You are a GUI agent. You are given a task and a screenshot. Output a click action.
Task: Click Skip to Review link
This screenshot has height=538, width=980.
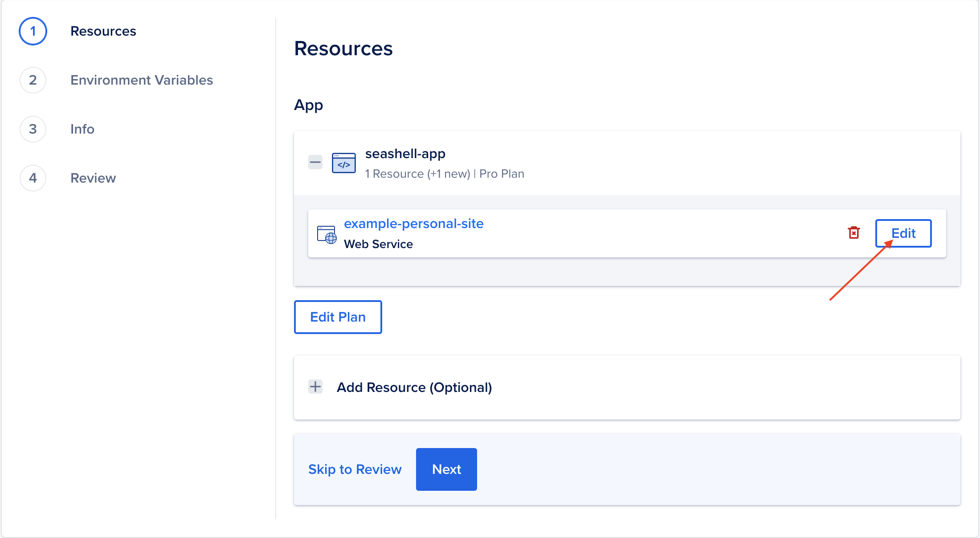(x=355, y=469)
